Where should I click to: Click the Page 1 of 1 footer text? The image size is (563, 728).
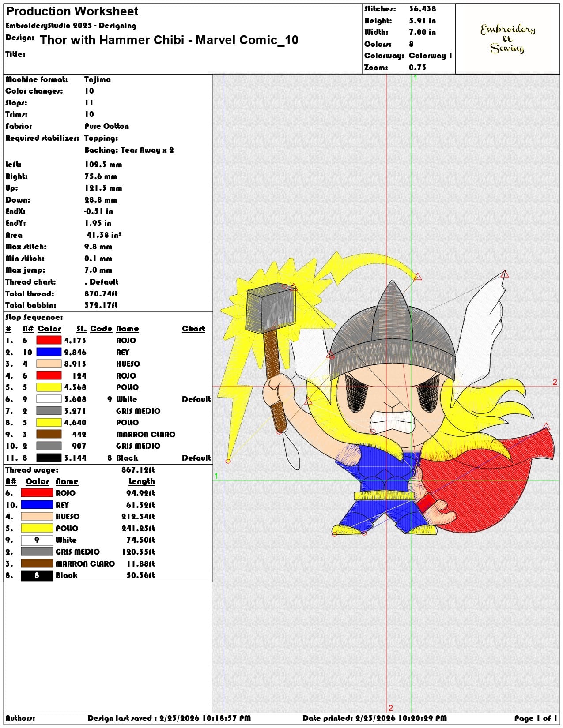pos(536,718)
